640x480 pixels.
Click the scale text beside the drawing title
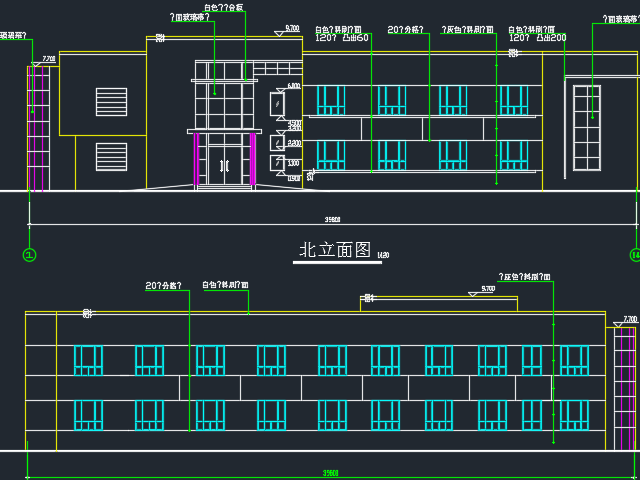[x=382, y=255]
